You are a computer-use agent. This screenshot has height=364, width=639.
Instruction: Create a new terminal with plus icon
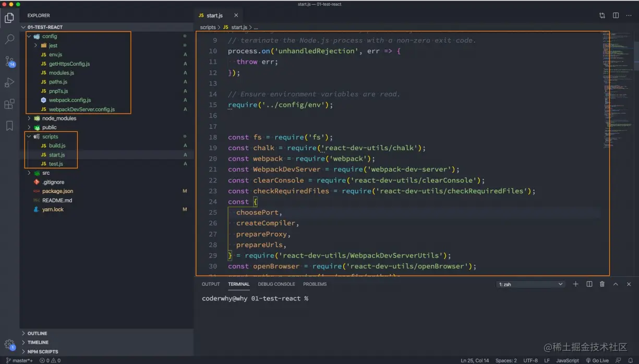(576, 284)
